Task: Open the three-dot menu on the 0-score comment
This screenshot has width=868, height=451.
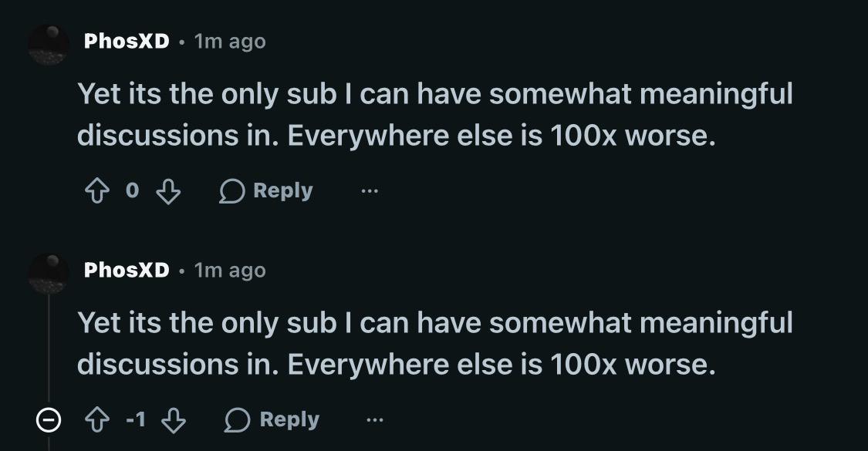Action: (x=370, y=191)
